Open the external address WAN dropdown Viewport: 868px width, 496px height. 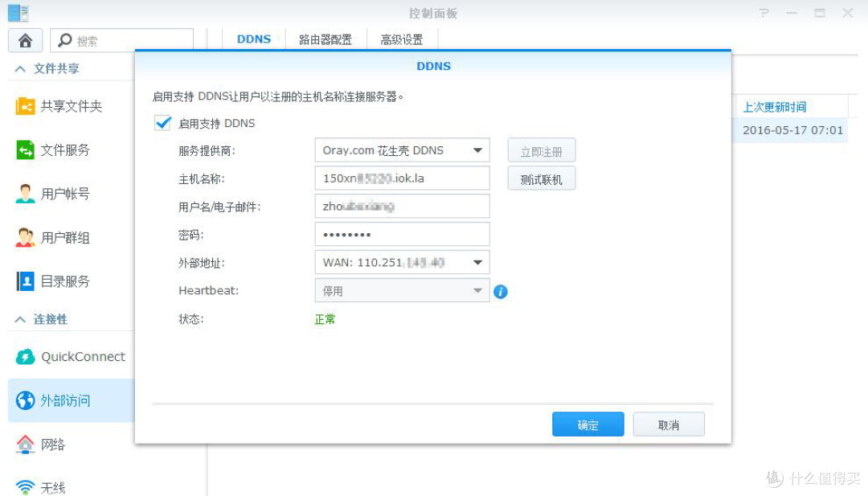(402, 262)
